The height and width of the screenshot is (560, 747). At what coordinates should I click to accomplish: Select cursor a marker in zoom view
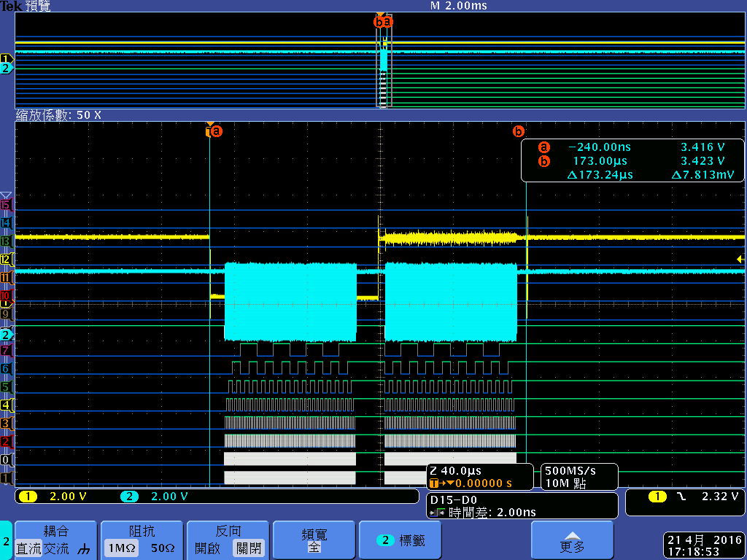216,131
